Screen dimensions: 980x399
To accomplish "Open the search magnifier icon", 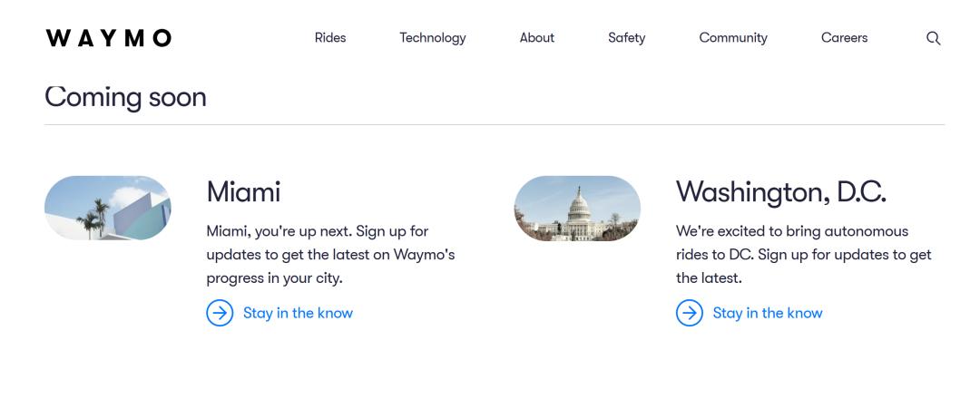I will 933,38.
